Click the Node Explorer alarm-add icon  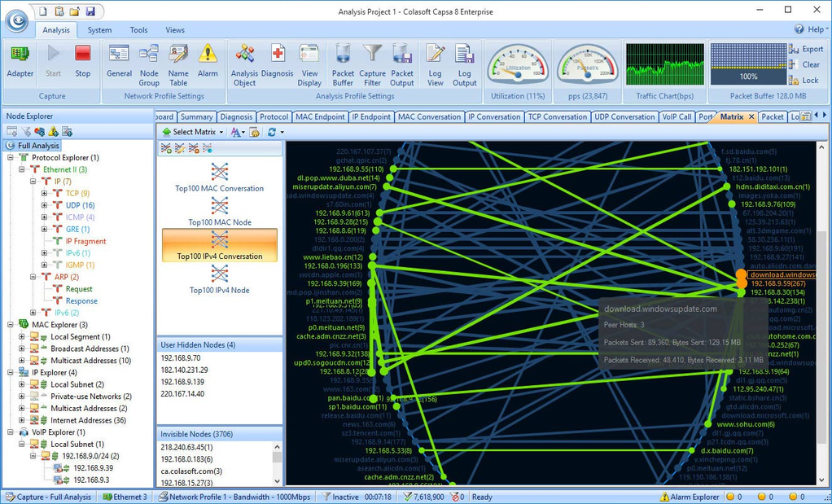pos(53,132)
